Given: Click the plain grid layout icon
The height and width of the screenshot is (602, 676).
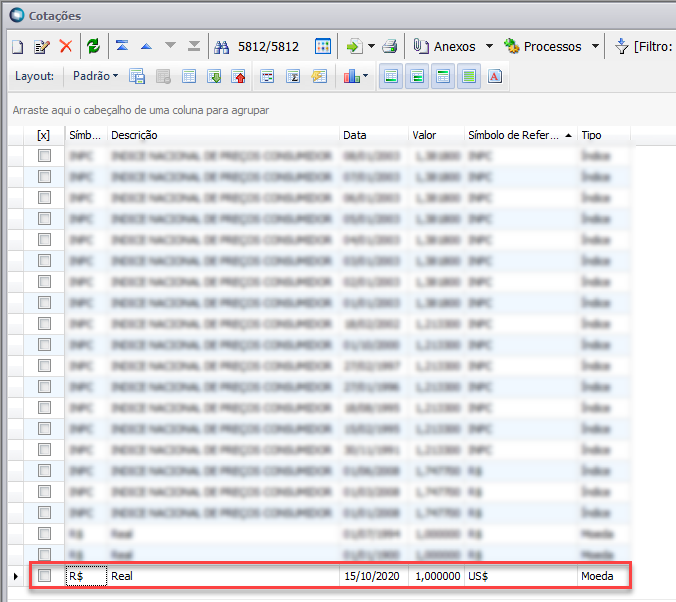Looking at the screenshot, I should coord(189,76).
